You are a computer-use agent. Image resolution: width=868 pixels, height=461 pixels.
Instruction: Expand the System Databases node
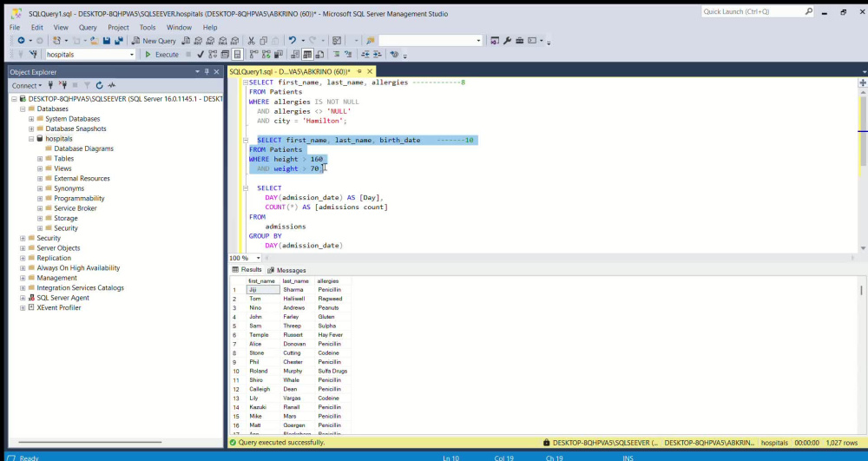[x=31, y=118]
